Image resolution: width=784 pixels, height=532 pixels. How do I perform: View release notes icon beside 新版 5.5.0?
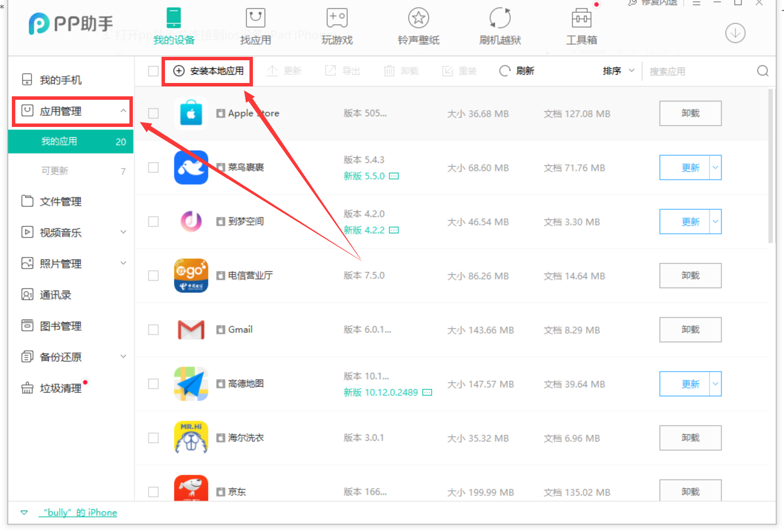point(394,176)
